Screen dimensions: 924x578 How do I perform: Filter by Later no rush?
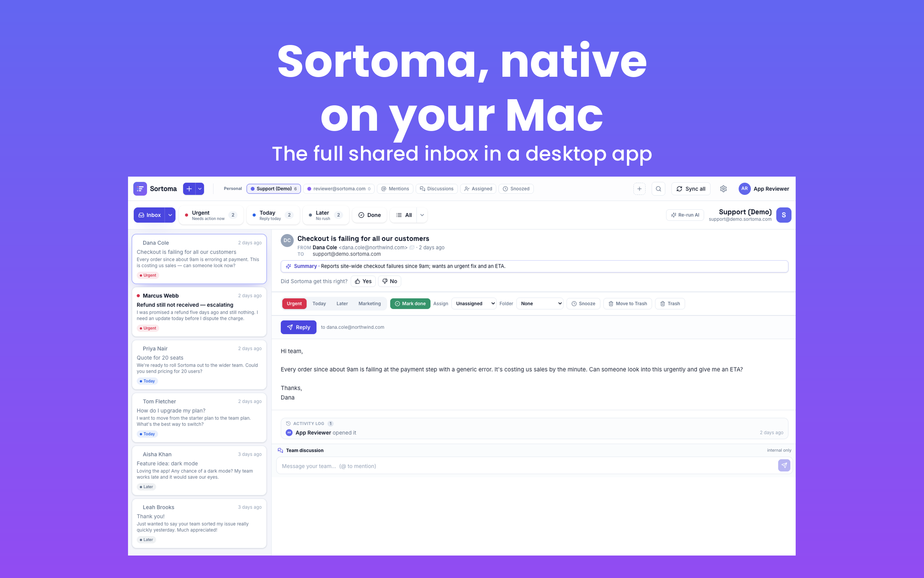coord(326,215)
